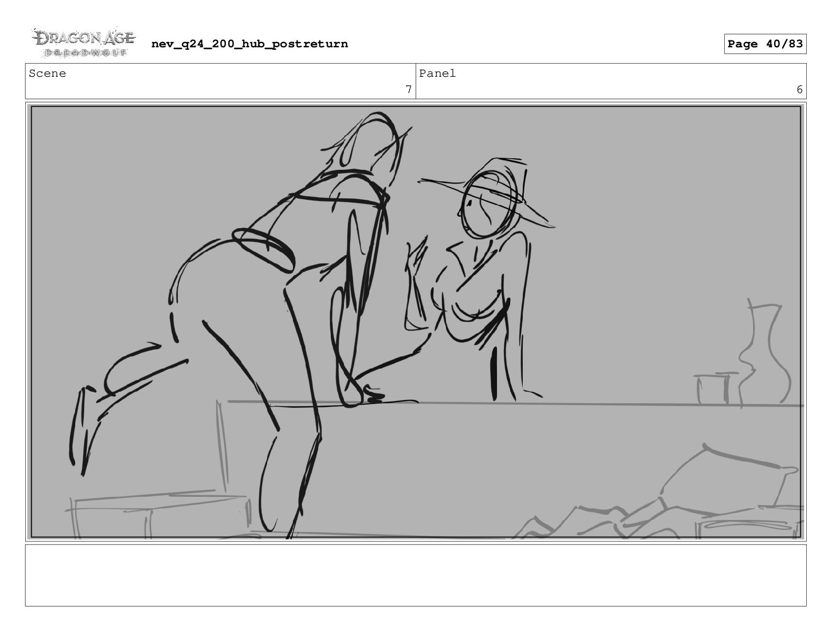
Task: Click the empty notes box below the panel
Action: [415, 575]
